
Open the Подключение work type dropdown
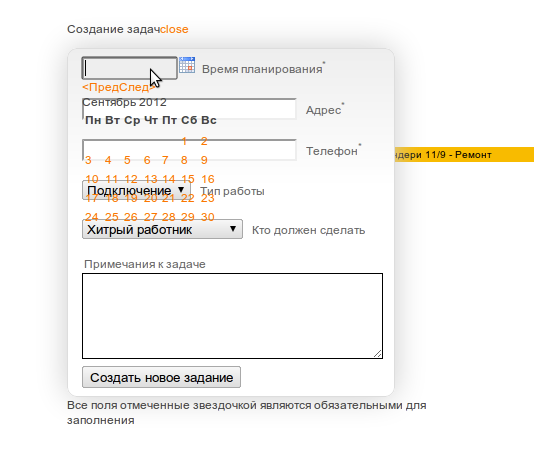click(136, 190)
